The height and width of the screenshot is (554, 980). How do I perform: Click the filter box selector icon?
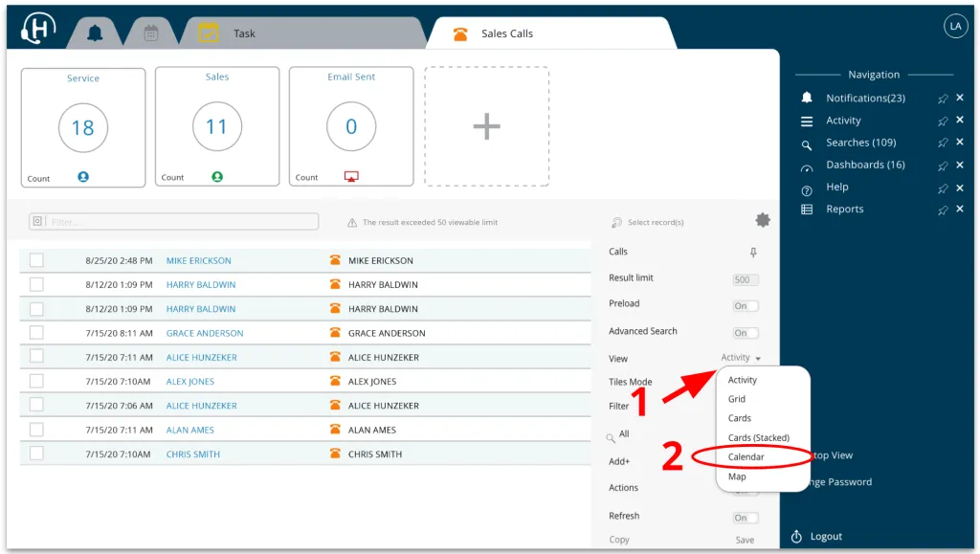tap(37, 221)
